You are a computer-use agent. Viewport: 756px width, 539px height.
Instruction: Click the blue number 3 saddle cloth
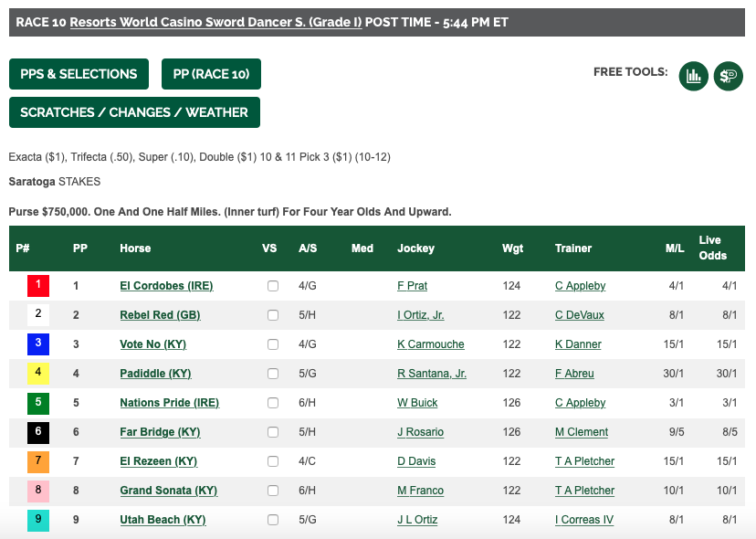click(x=38, y=344)
